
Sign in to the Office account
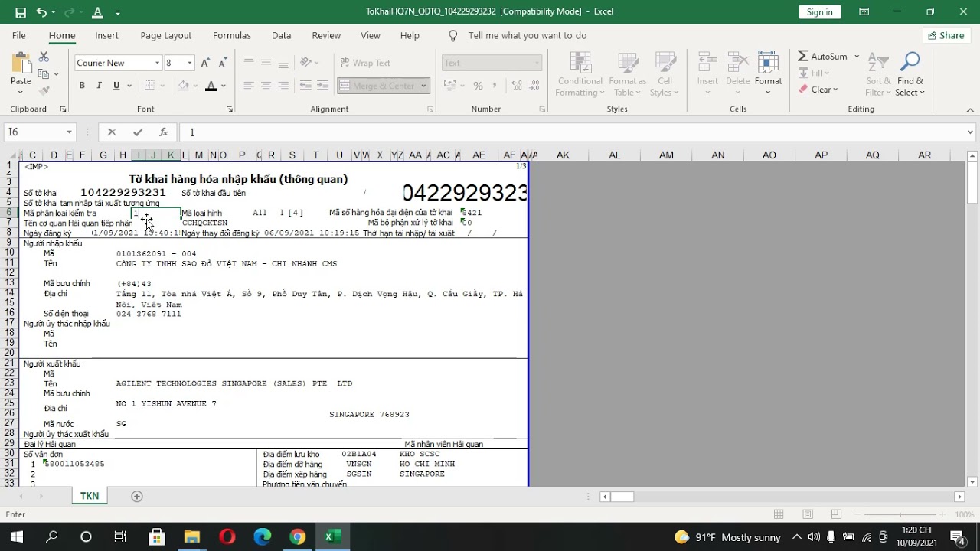point(819,12)
